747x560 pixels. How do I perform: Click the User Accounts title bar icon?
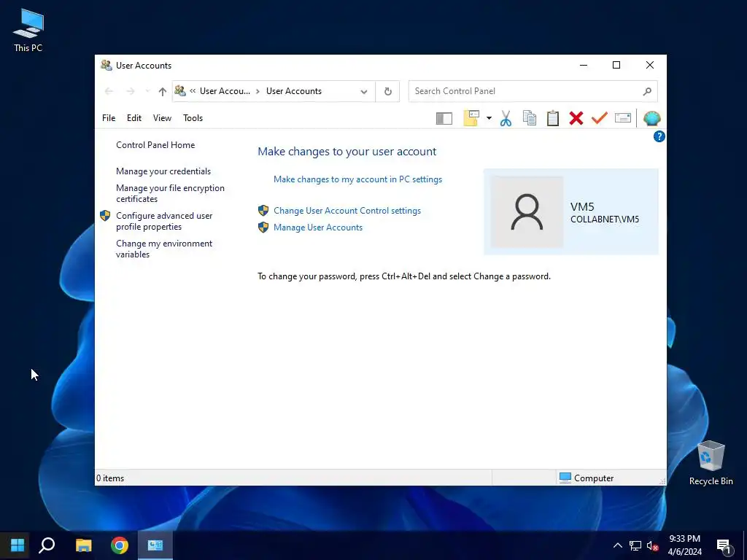pos(107,65)
